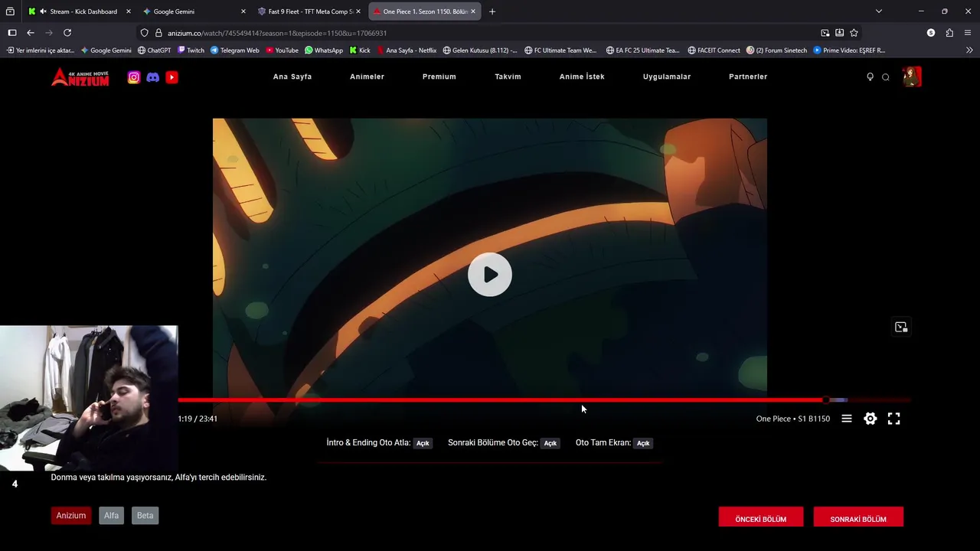Switch to Fast 9 Fleet TFT tab
Screen dimensions: 980x551
click(310, 11)
